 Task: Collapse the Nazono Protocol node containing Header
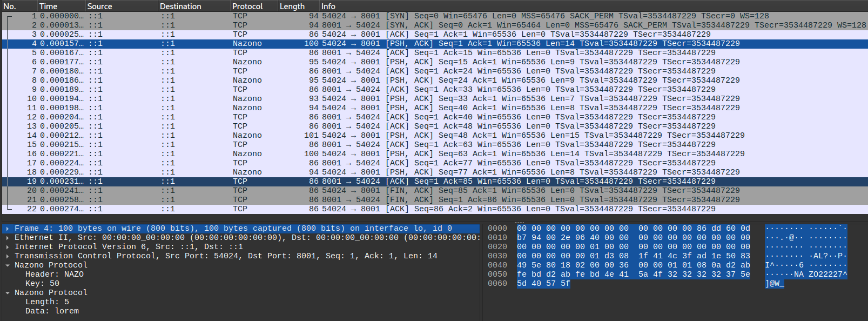point(8,265)
